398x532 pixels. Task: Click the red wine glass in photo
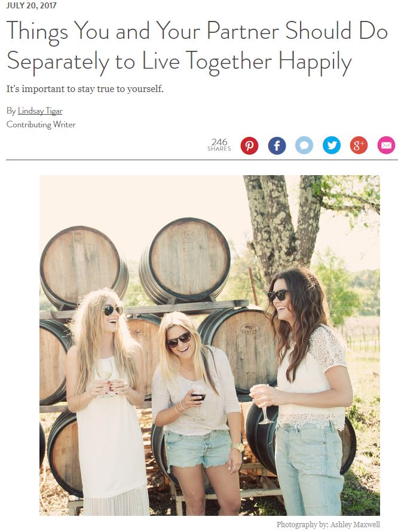tap(199, 397)
